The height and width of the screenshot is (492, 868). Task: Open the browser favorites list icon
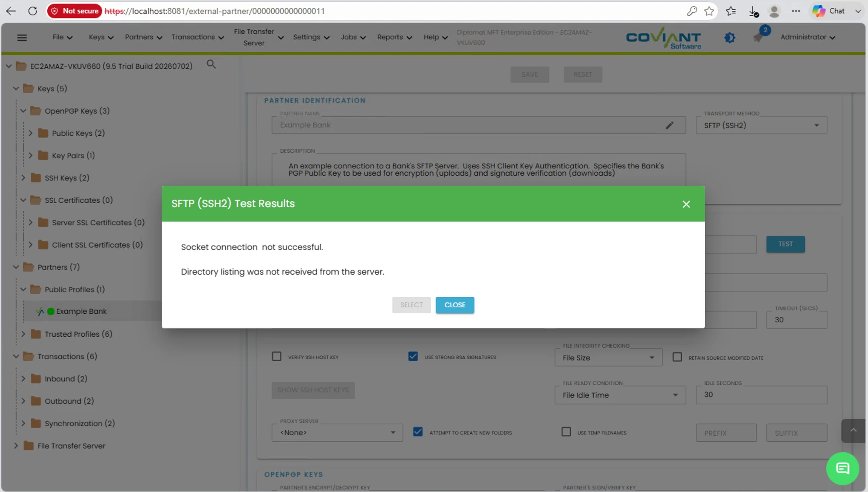731,11
